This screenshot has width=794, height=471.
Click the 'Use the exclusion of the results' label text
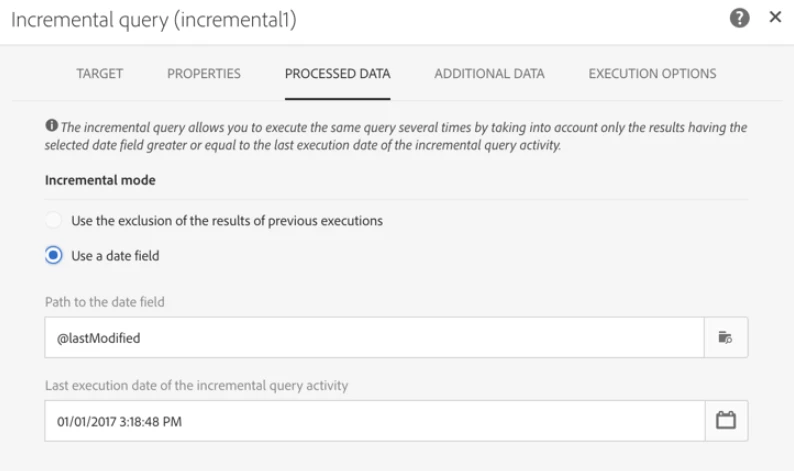227,220
